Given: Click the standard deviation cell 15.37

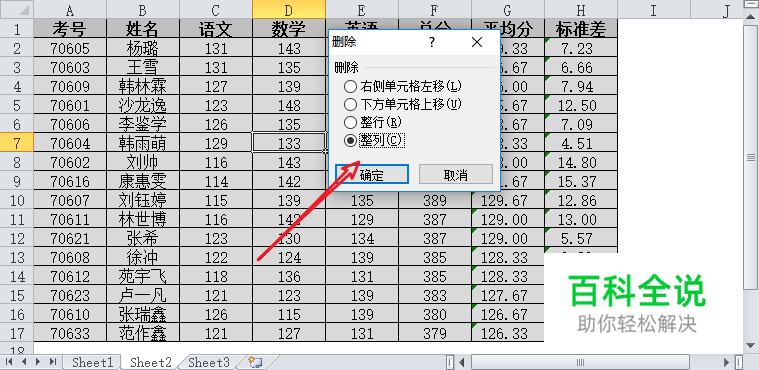Looking at the screenshot, I should pyautogui.click(x=581, y=181).
